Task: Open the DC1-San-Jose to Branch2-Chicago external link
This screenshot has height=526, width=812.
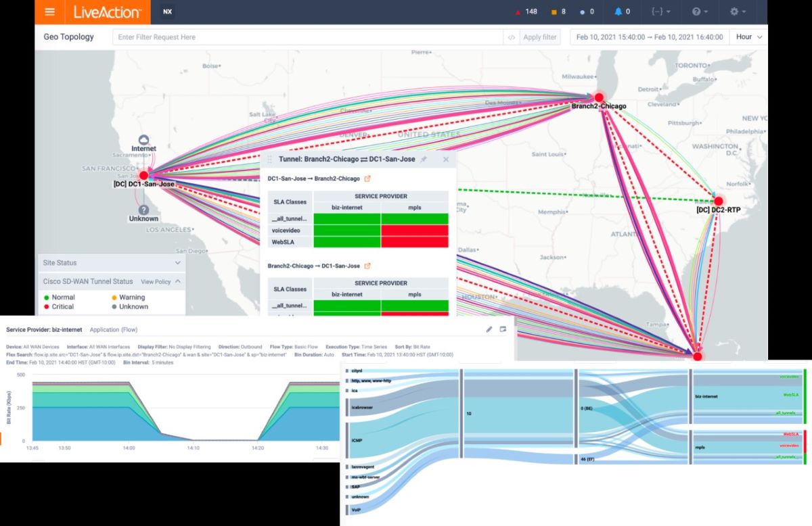Action: tap(368, 178)
